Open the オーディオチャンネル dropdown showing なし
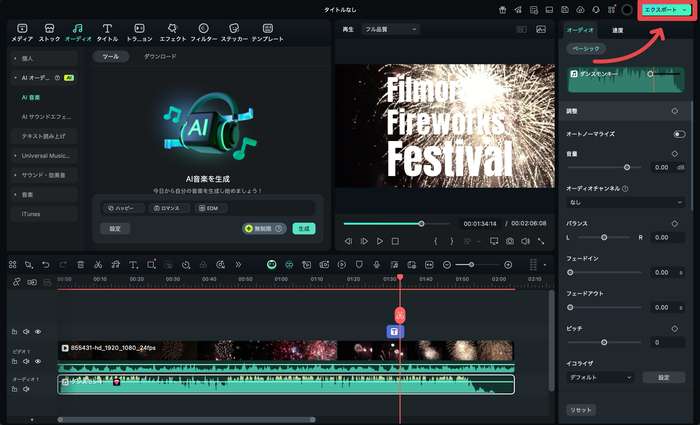Viewport: 700px width, 425px height. pyautogui.click(x=625, y=203)
